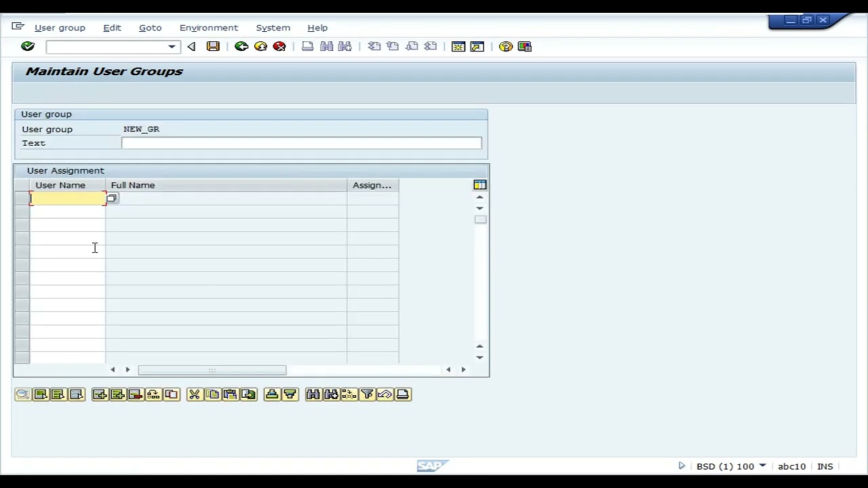This screenshot has height=488, width=868.
Task: Click the Save diskette icon
Action: [213, 46]
